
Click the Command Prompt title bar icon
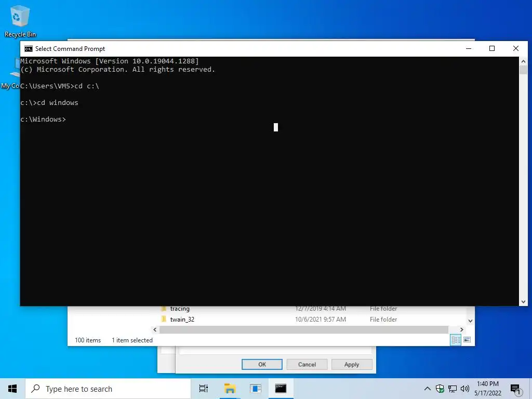pos(29,49)
